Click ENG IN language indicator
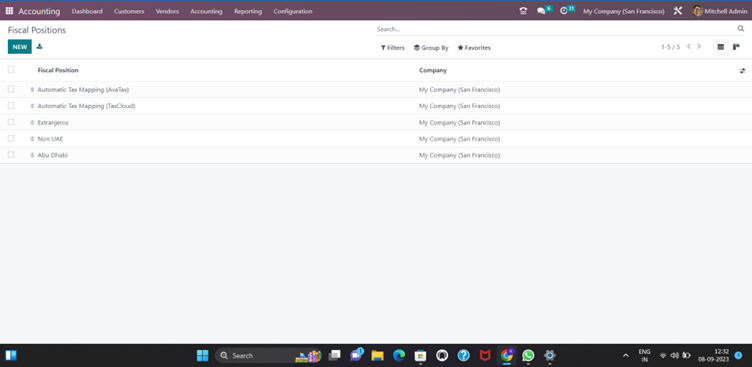 (645, 355)
